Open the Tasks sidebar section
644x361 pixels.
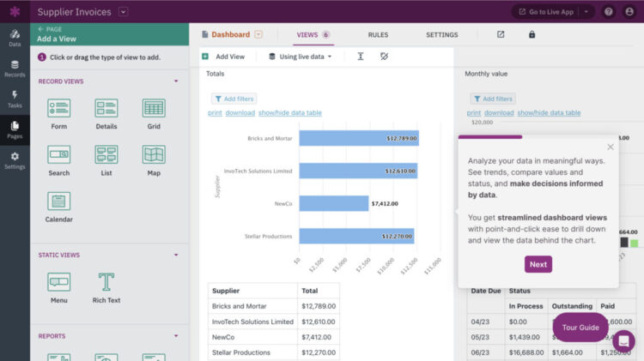coord(15,99)
